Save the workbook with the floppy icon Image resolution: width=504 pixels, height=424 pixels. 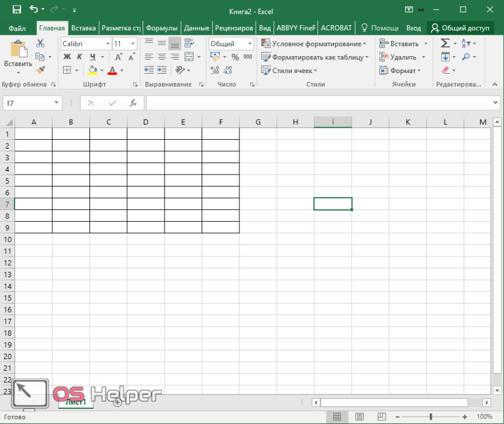[x=17, y=9]
